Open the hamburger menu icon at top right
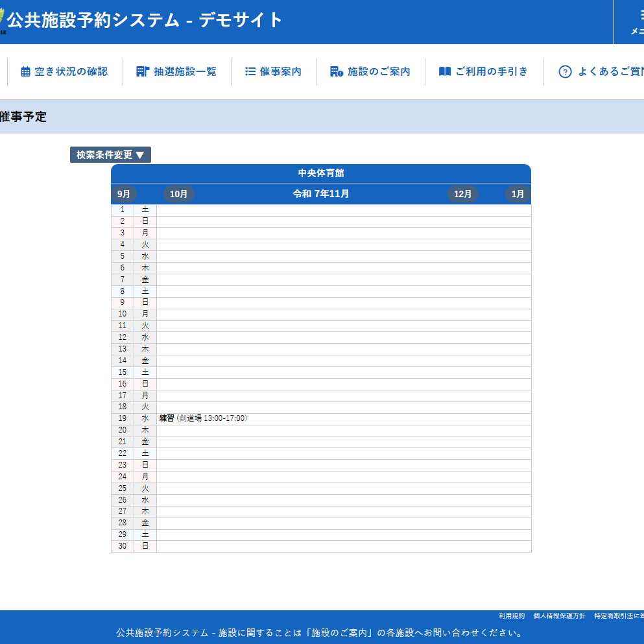644x644 pixels. (638, 16)
